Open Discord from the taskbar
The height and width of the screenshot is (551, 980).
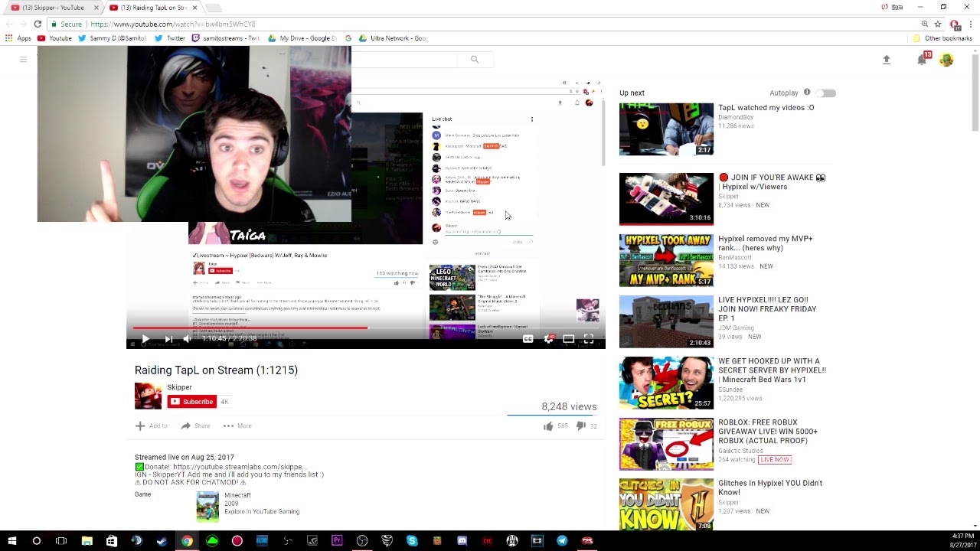click(462, 541)
